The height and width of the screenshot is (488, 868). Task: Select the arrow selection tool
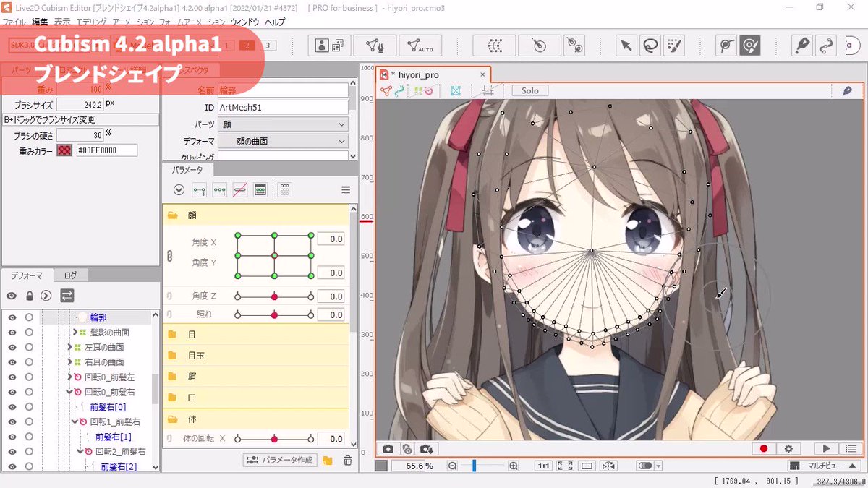pyautogui.click(x=626, y=46)
